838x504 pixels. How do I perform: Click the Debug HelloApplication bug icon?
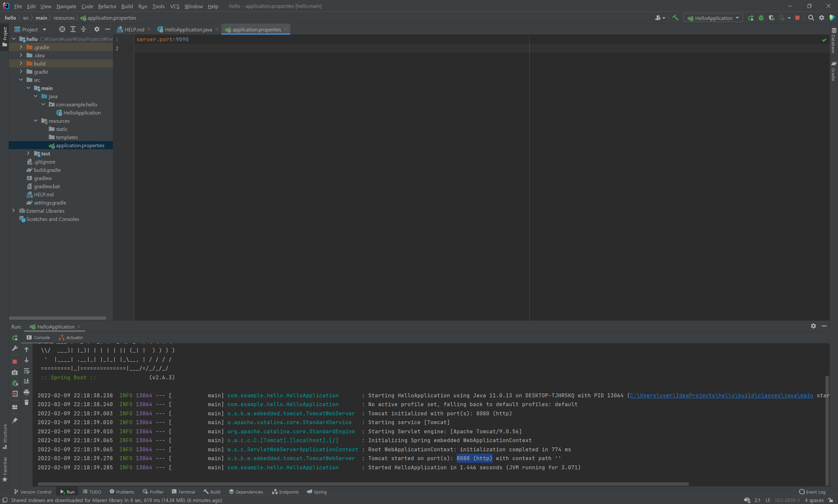pos(761,18)
